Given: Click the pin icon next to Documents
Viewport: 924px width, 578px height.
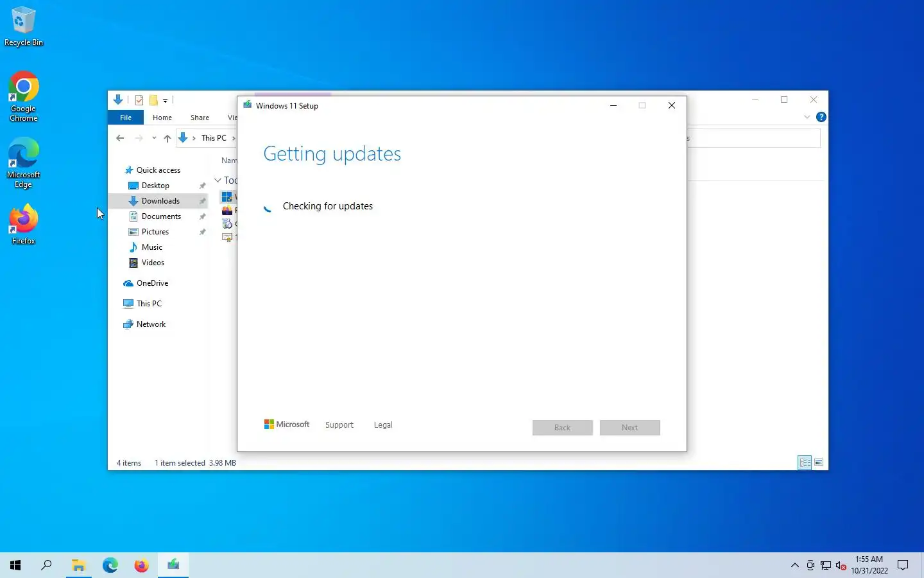Looking at the screenshot, I should coord(202,216).
